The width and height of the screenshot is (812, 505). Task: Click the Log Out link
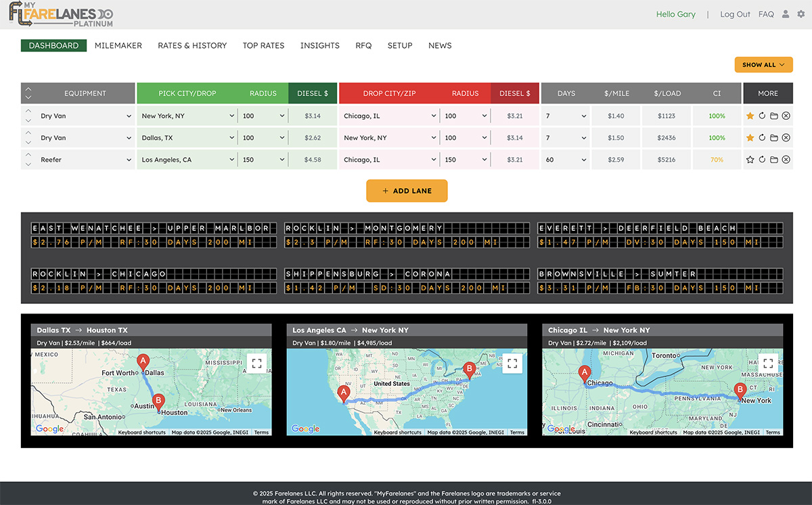[735, 14]
